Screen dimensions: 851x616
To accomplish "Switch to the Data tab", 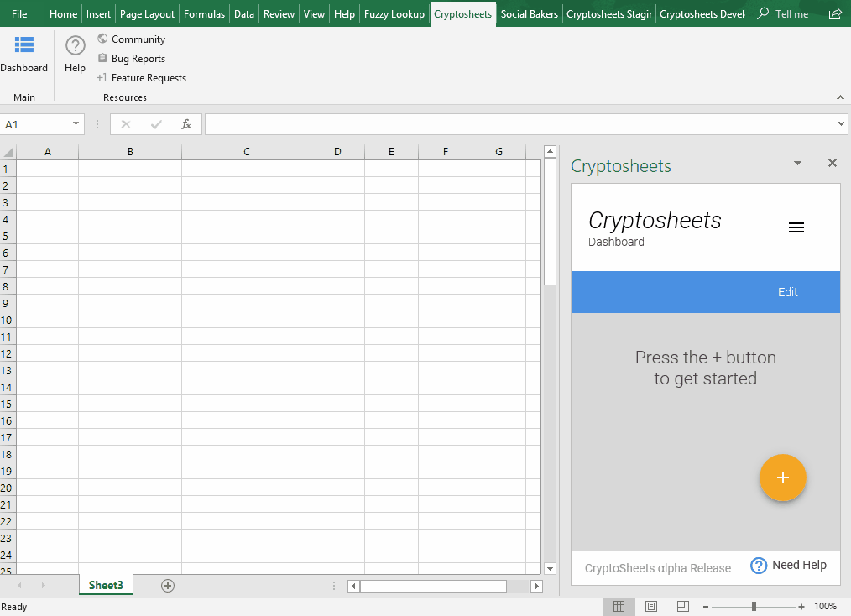I will [x=244, y=13].
